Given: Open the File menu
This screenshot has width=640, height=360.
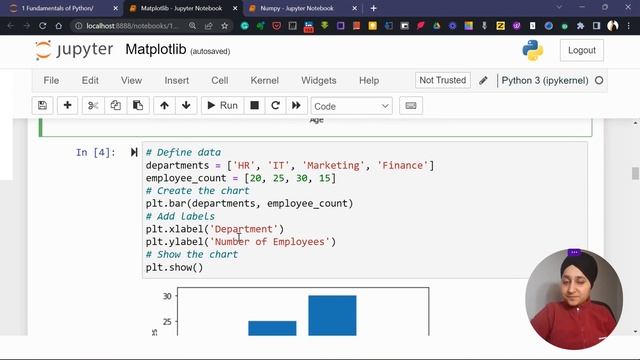Looking at the screenshot, I should 51,80.
